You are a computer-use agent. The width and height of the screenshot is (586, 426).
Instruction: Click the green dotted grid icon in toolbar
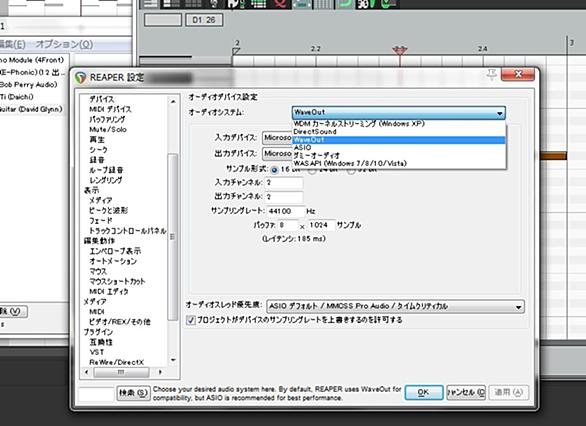(x=258, y=4)
